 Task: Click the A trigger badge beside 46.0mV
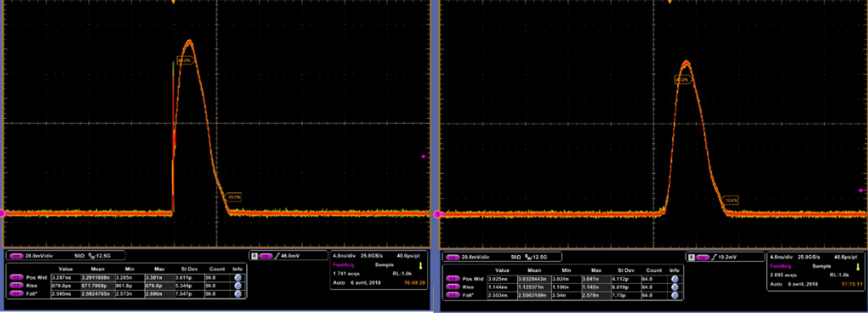254,256
